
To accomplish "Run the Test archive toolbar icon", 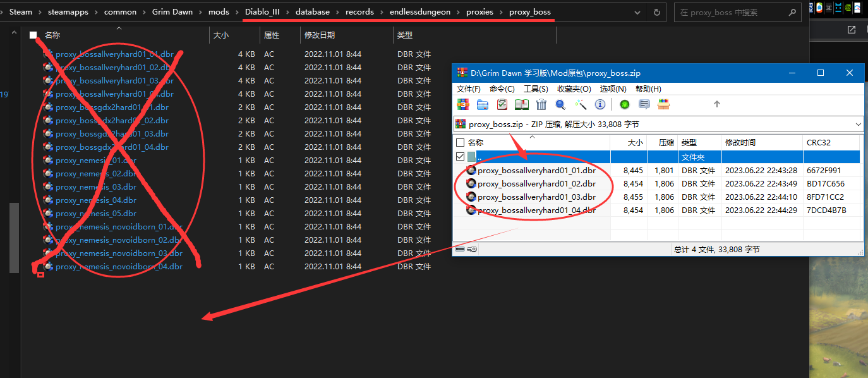I will pyautogui.click(x=502, y=104).
